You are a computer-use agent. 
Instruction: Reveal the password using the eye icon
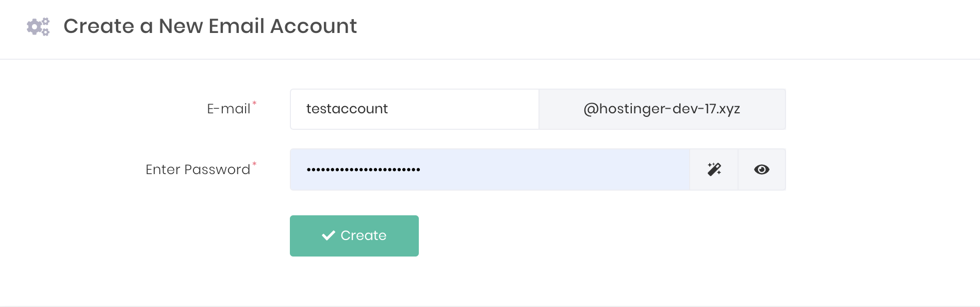[762, 169]
